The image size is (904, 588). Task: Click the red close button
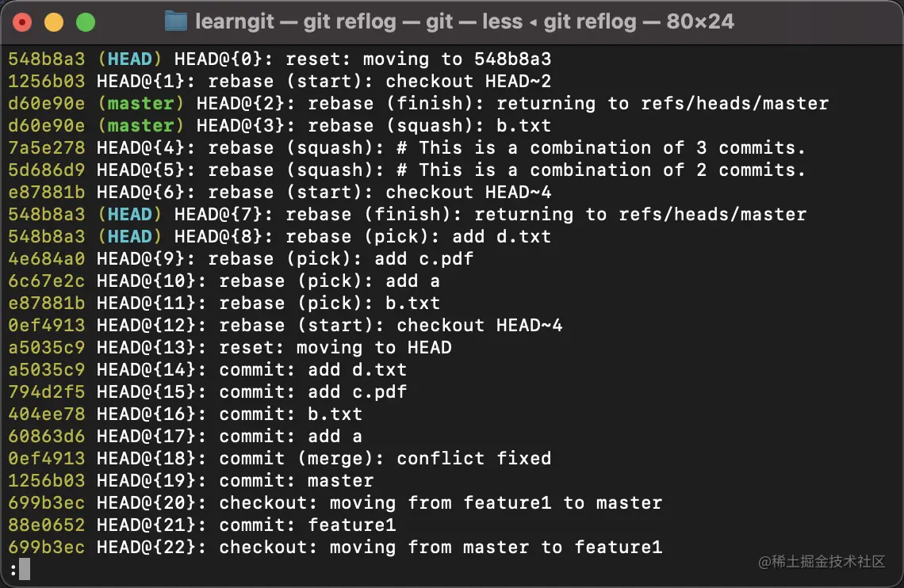point(22,22)
